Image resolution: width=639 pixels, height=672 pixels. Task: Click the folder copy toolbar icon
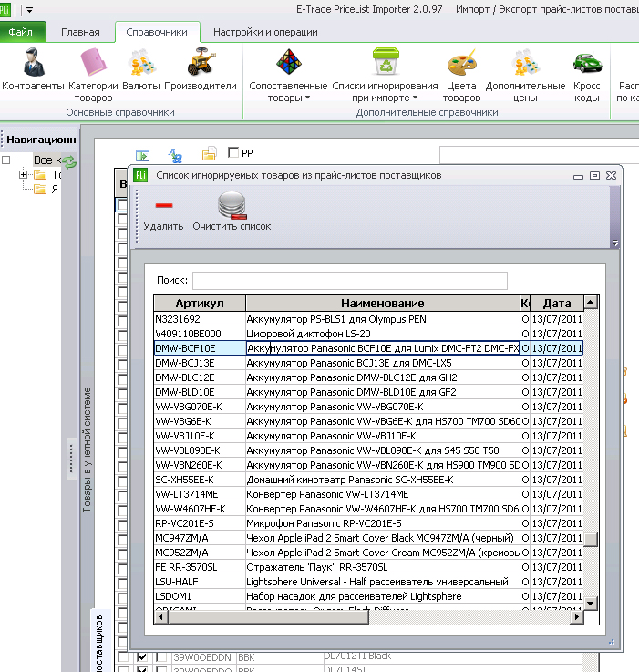point(209,154)
